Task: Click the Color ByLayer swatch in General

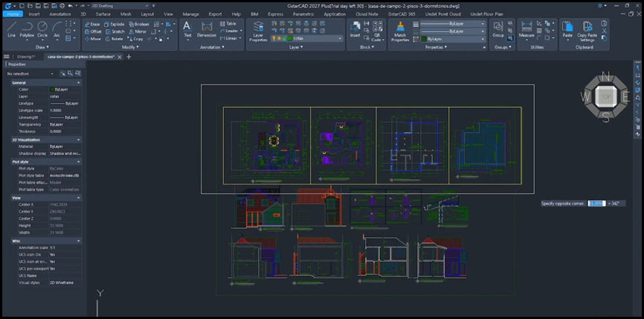Action: pyautogui.click(x=52, y=89)
